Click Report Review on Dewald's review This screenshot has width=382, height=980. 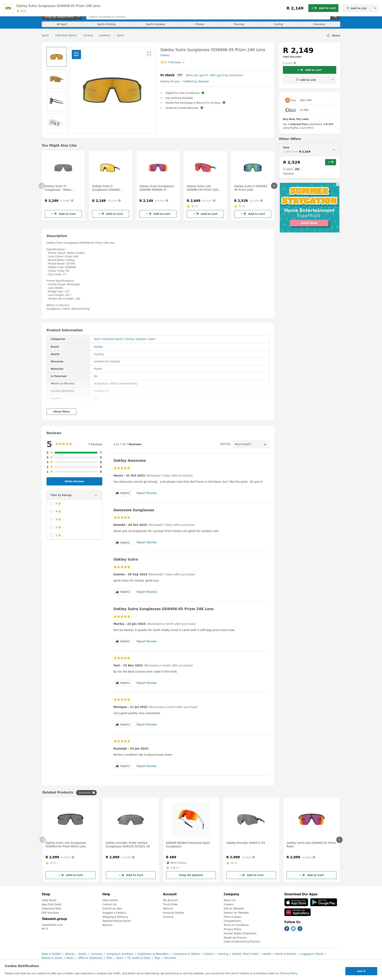[x=146, y=542]
